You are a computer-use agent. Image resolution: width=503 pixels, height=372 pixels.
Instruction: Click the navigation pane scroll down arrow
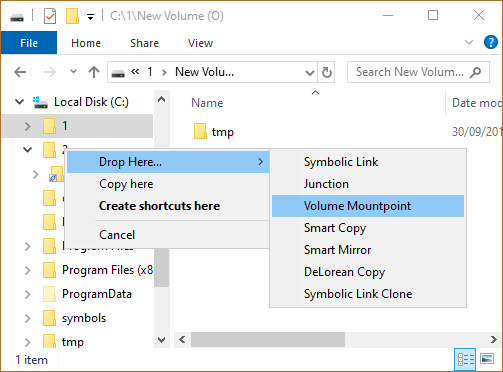(161, 340)
